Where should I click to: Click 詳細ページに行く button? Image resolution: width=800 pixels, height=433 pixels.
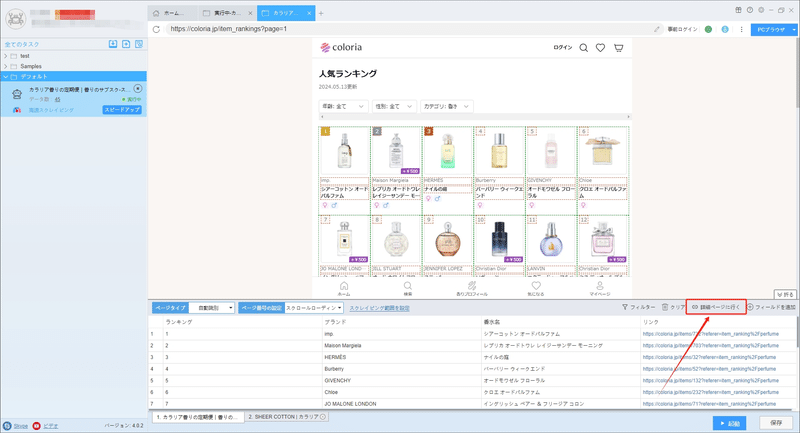tap(716, 307)
